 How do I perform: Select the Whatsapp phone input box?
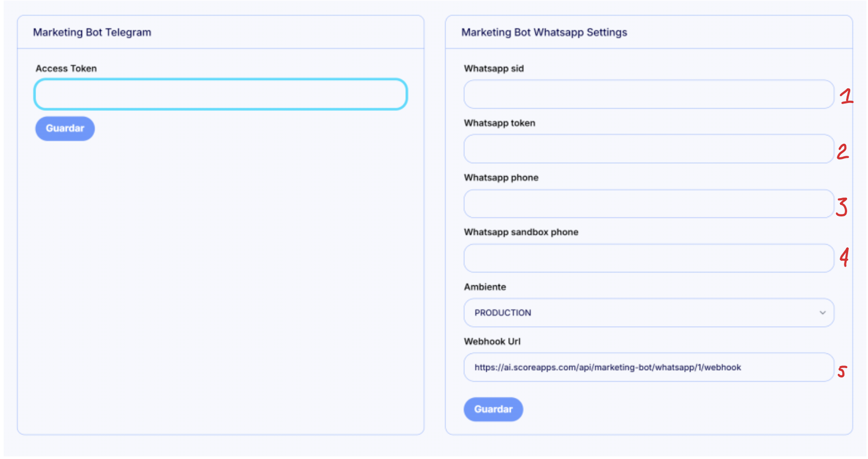(x=648, y=204)
